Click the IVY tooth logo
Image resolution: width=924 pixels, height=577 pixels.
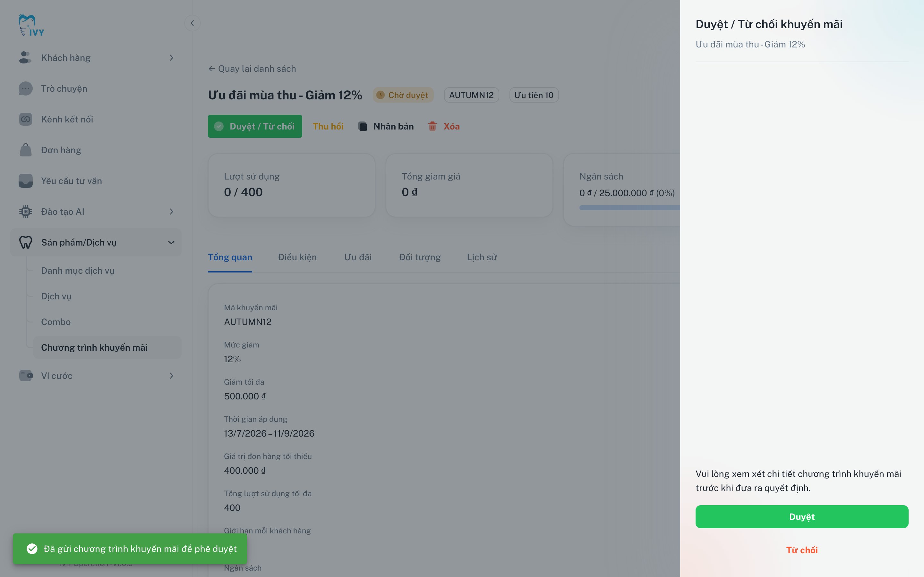pyautogui.click(x=31, y=25)
